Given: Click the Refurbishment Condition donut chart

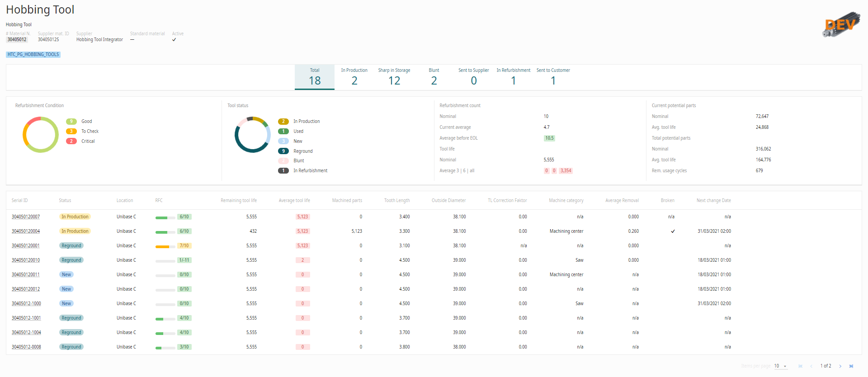Looking at the screenshot, I should (x=41, y=135).
